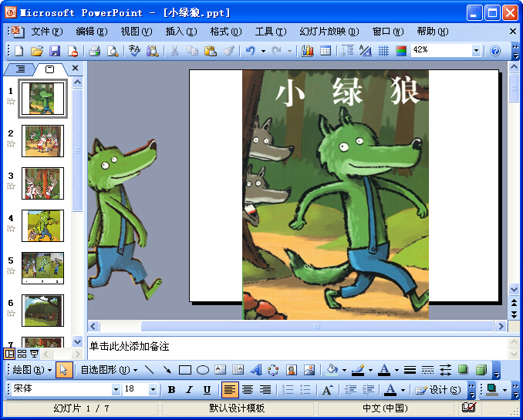Switch to the Outline tab
Screen dimensions: 523x420
click(20, 69)
